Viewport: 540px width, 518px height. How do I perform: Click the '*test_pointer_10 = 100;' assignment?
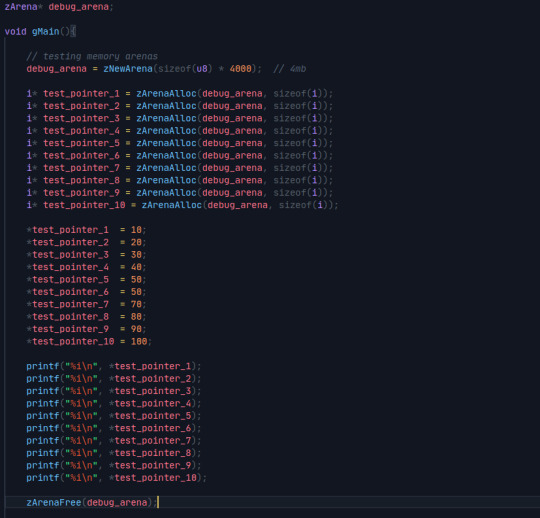tap(89, 342)
